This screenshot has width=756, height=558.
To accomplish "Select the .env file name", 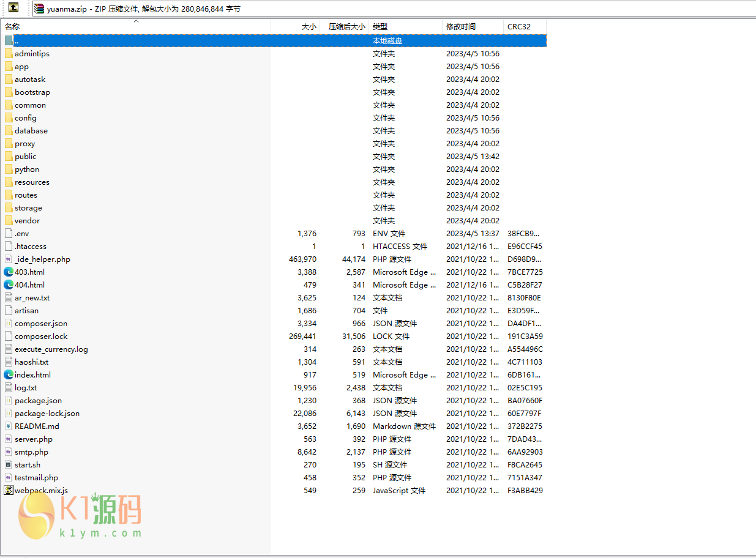I will [22, 233].
